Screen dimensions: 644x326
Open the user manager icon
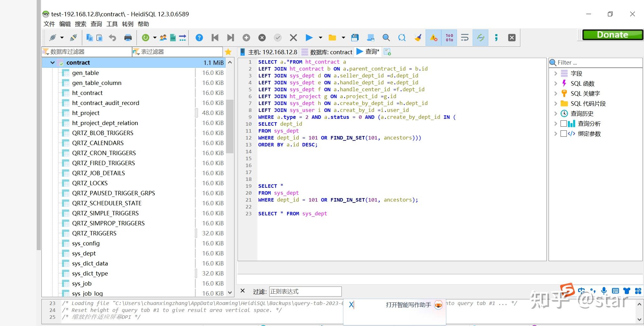click(163, 38)
